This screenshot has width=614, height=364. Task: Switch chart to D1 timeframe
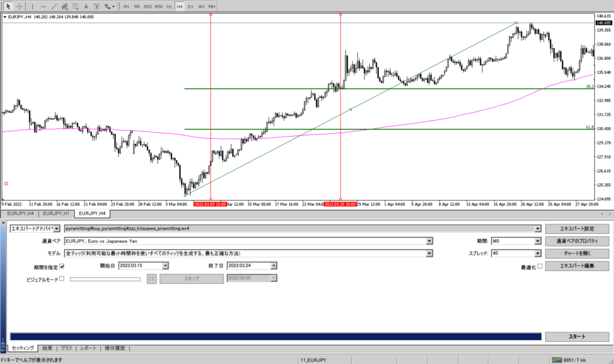[x=190, y=6]
